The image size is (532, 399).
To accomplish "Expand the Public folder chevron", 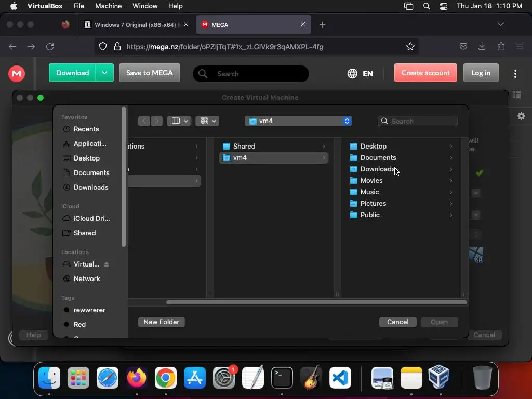I will click(451, 215).
